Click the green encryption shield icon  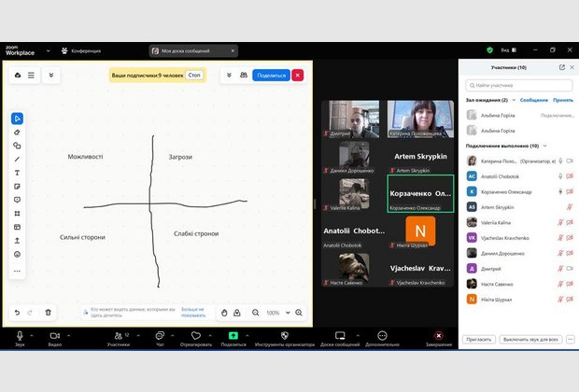pyautogui.click(x=490, y=49)
